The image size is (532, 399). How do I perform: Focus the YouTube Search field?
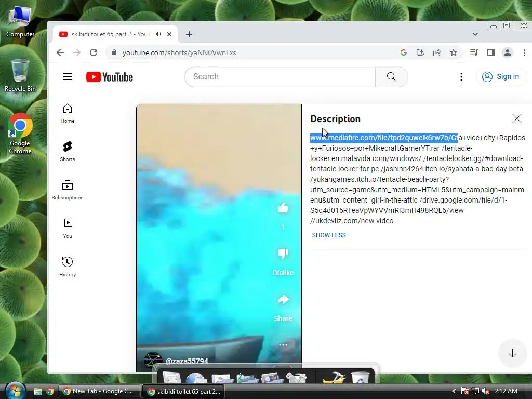click(x=280, y=77)
